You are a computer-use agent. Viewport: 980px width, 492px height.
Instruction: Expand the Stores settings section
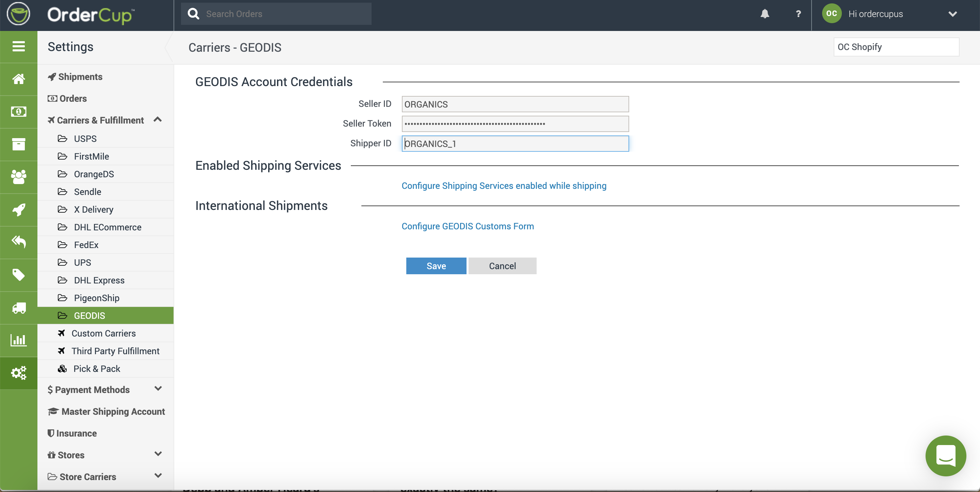click(x=158, y=454)
